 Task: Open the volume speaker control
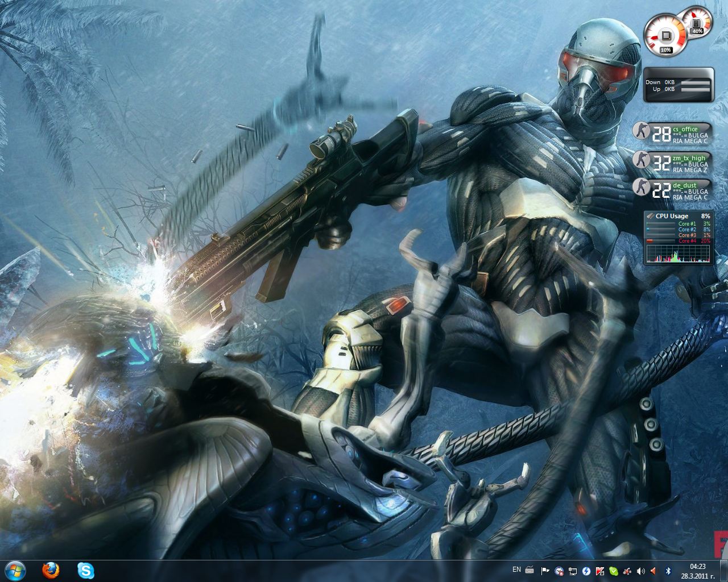pyautogui.click(x=641, y=571)
